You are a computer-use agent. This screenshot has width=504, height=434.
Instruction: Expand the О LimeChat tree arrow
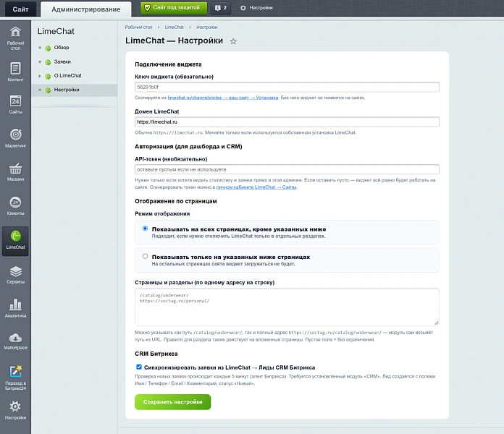coord(40,76)
